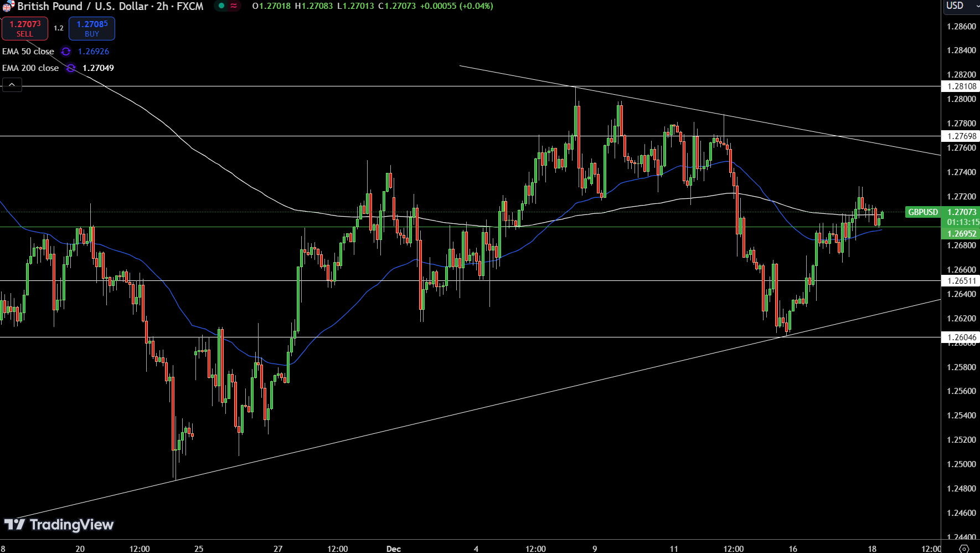Click the 1.28600 price scale label
Viewport: 980px width, 553px height.
point(961,27)
